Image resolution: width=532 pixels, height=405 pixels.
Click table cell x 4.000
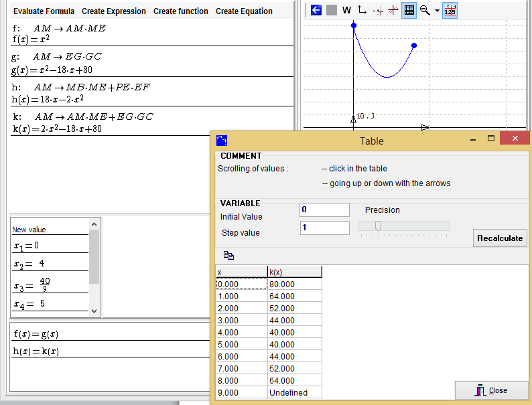tap(242, 332)
